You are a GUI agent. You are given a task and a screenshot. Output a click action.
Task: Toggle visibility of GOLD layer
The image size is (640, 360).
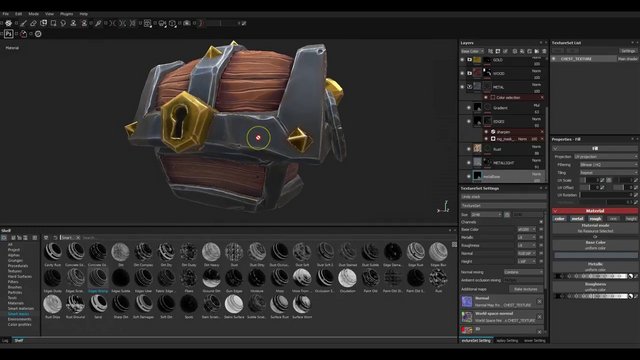click(462, 60)
